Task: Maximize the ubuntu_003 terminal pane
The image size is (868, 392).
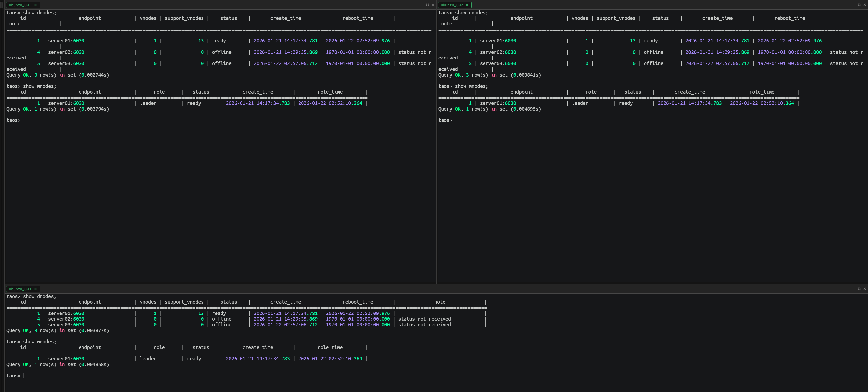Action: (x=859, y=289)
